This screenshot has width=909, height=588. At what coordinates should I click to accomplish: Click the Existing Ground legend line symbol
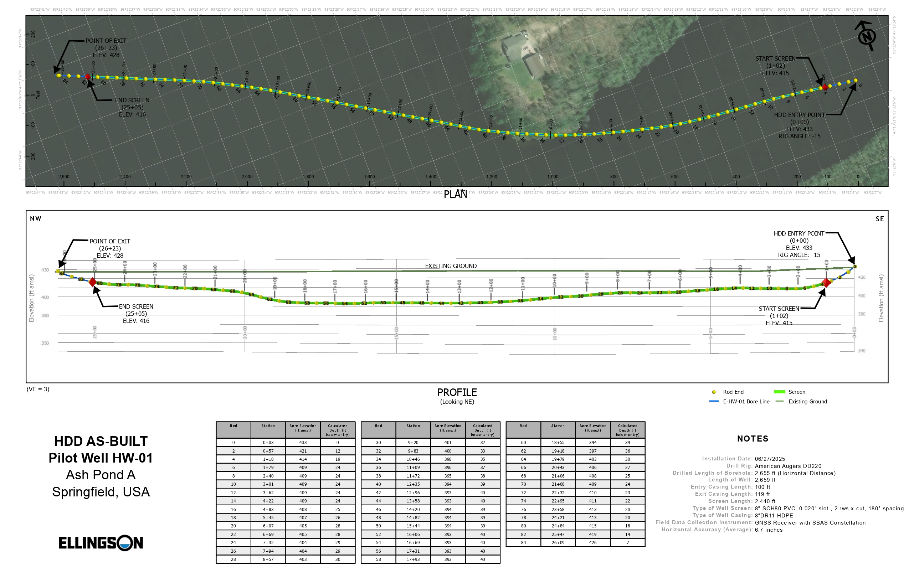[x=780, y=401]
